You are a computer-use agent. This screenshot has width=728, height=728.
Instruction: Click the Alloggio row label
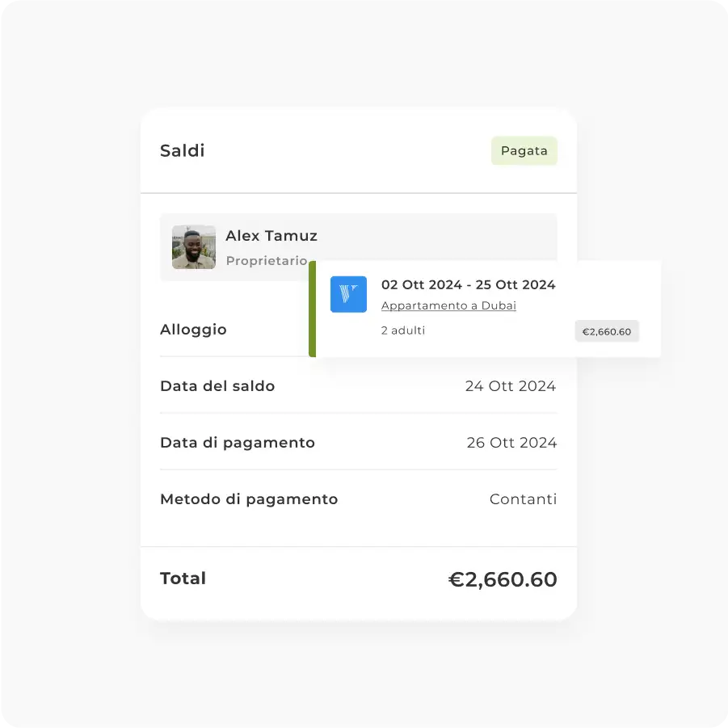click(193, 330)
